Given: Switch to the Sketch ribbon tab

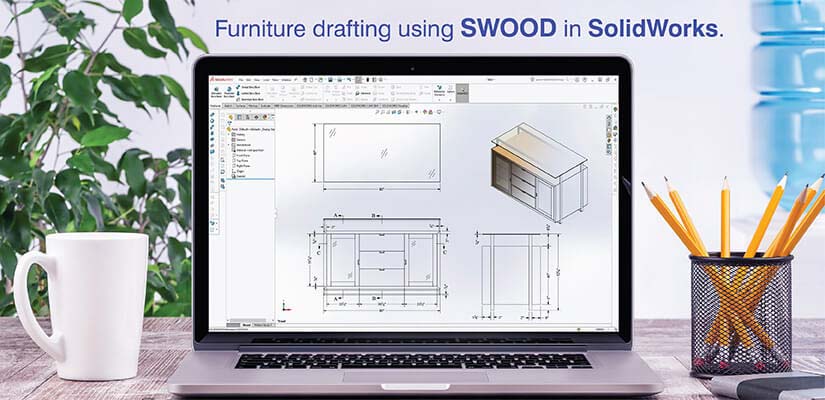Looking at the screenshot, I should tap(228, 105).
